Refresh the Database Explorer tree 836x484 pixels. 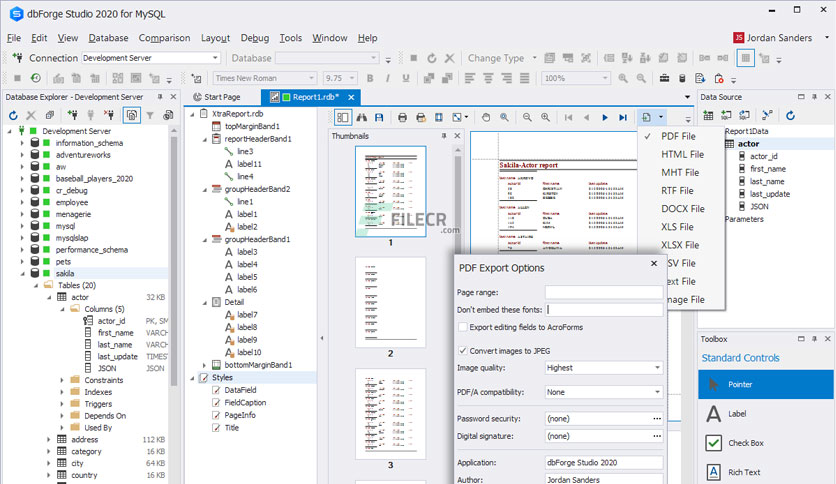[13, 115]
